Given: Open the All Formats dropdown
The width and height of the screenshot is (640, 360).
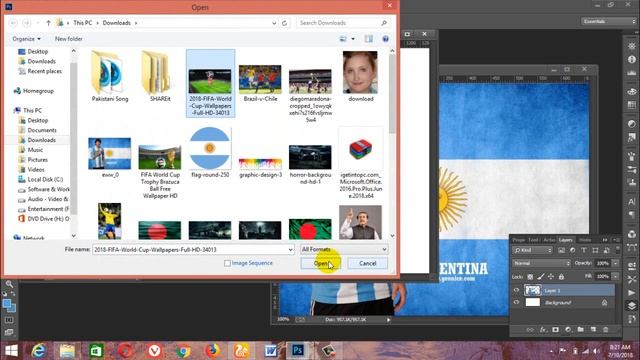Looking at the screenshot, I should pyautogui.click(x=344, y=249).
